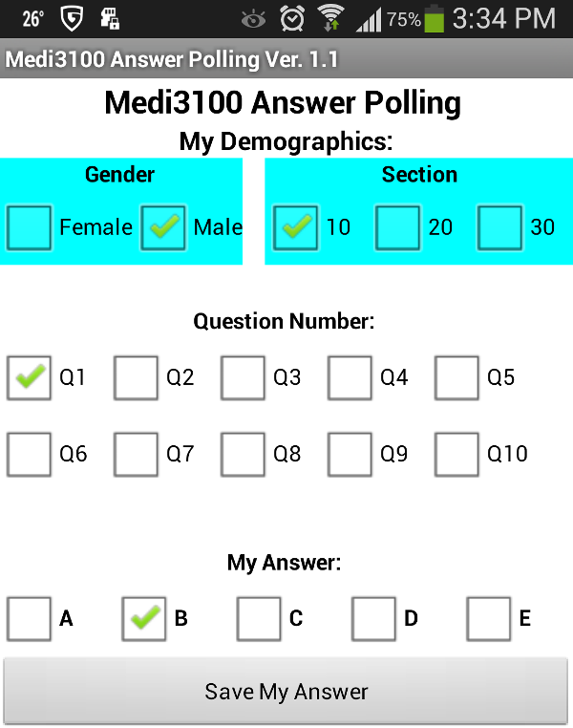Tap the eye smart-stay icon

tap(253, 20)
